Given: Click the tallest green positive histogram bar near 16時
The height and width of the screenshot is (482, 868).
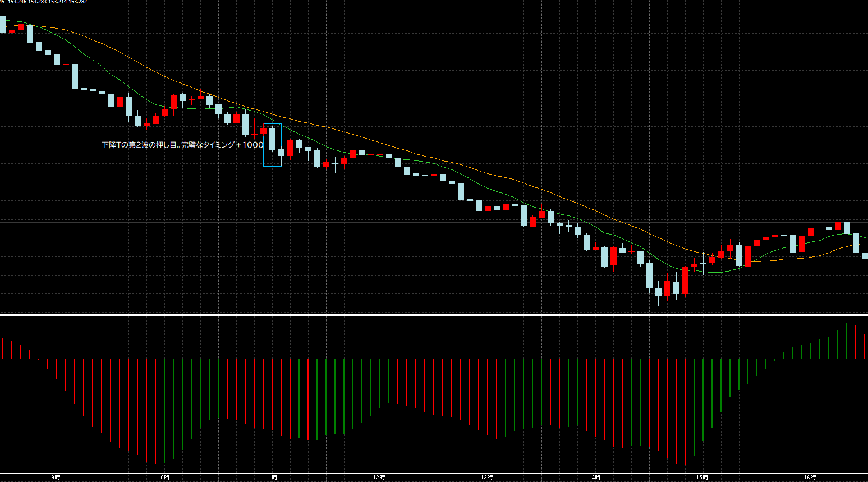Looking at the screenshot, I should (x=847, y=341).
